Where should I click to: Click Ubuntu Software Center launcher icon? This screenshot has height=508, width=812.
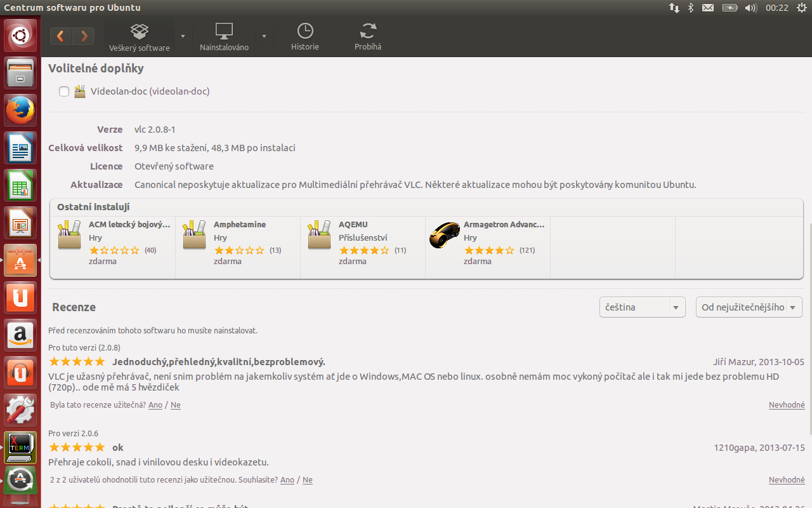[20, 260]
